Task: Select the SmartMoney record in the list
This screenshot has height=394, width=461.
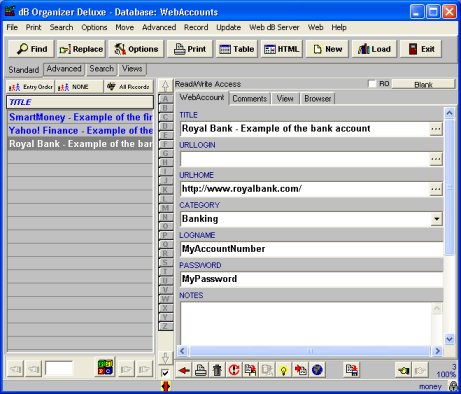Action: [80, 117]
